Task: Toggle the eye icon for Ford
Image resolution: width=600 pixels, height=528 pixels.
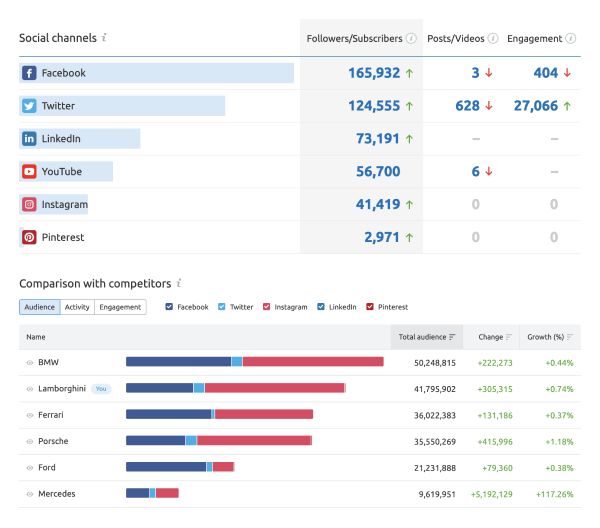Action: [x=29, y=468]
